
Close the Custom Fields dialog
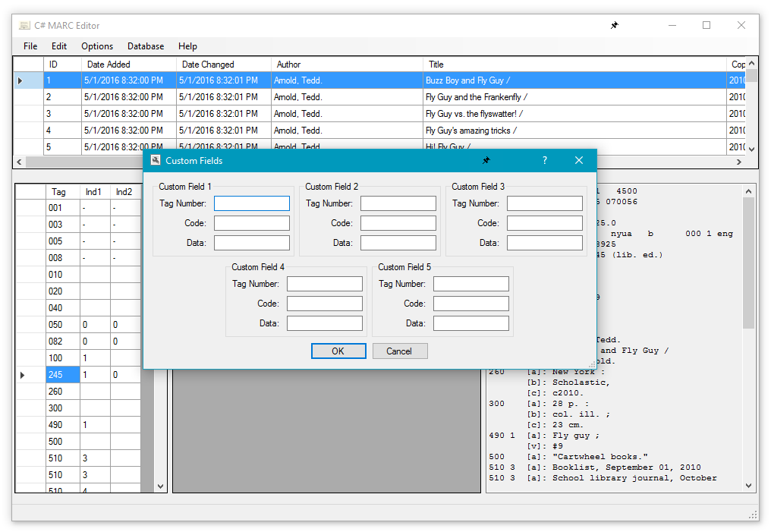pyautogui.click(x=578, y=161)
